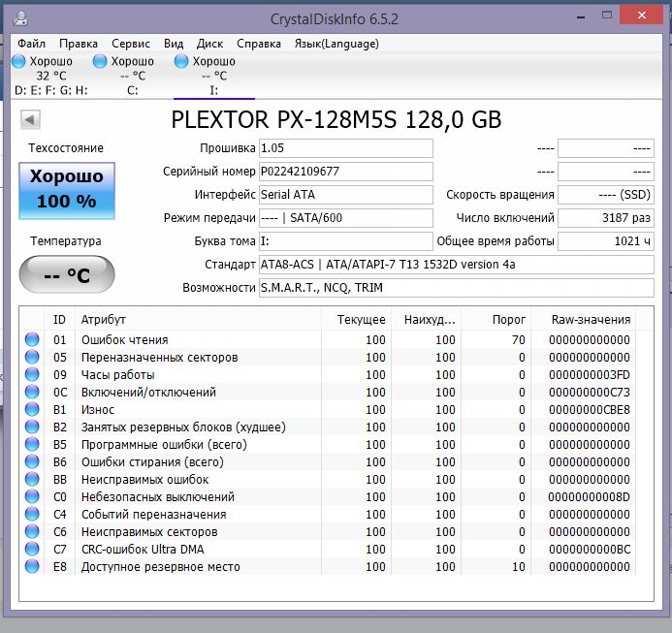Screen dimensions: 672x633
Task: Click the Прошивка field with 1.05
Action: [x=346, y=148]
